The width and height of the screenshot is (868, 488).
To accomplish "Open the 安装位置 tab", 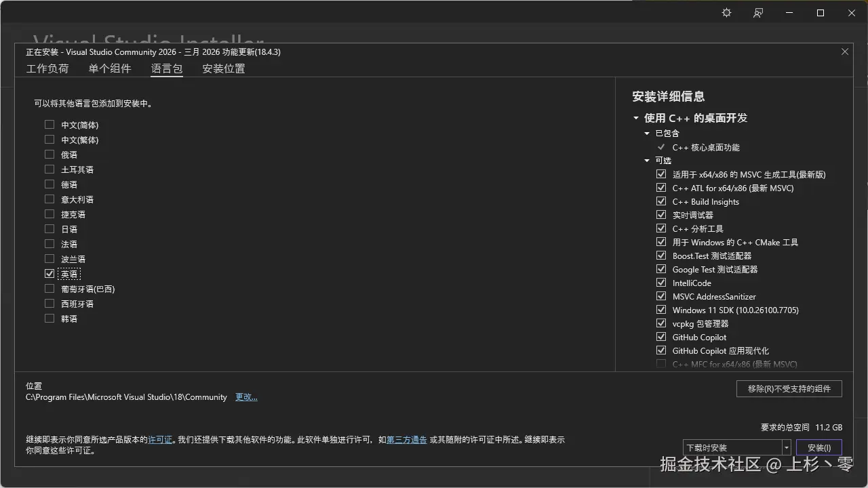I will click(224, 68).
